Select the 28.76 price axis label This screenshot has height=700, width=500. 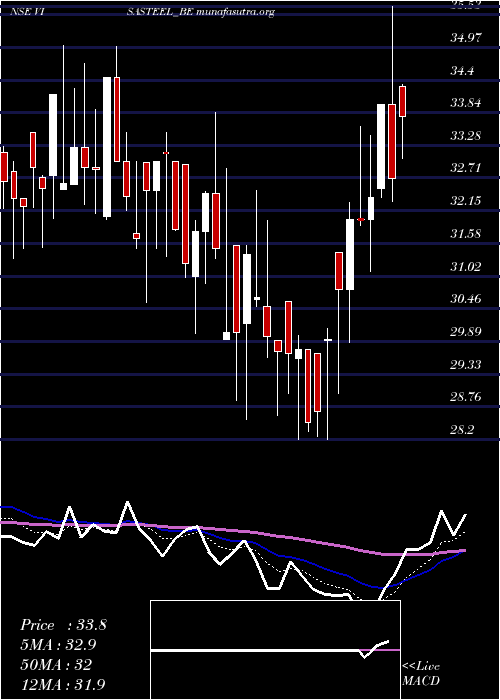466,397
